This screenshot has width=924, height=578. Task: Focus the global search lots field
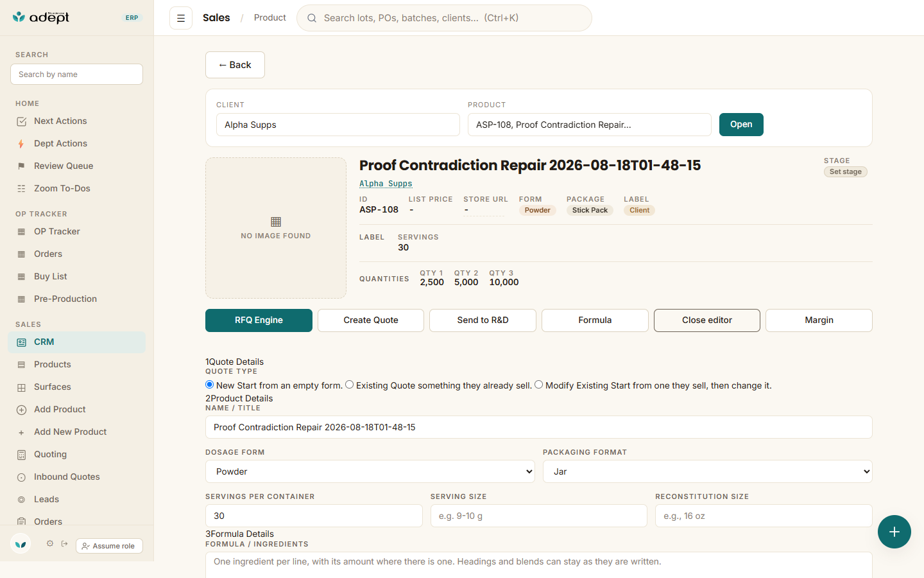[444, 18]
